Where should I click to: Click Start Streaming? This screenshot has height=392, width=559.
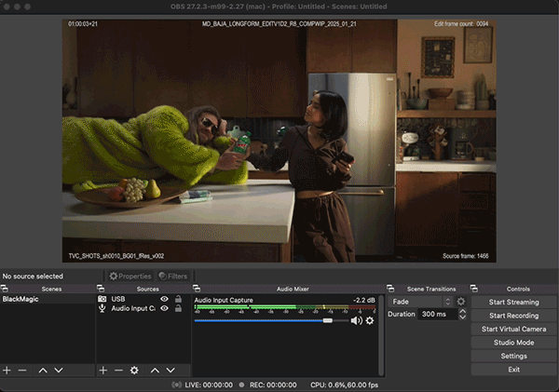point(513,303)
